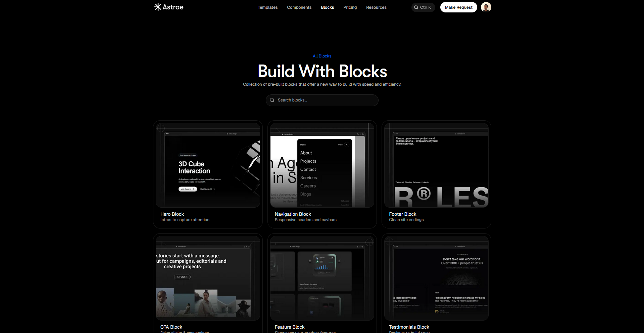Open the Templates menu item
Screen dimensions: 644x333
coord(267,7)
